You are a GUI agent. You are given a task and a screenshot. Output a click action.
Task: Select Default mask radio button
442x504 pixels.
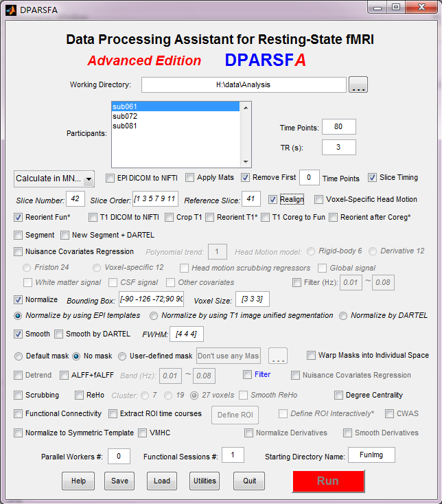coord(19,356)
